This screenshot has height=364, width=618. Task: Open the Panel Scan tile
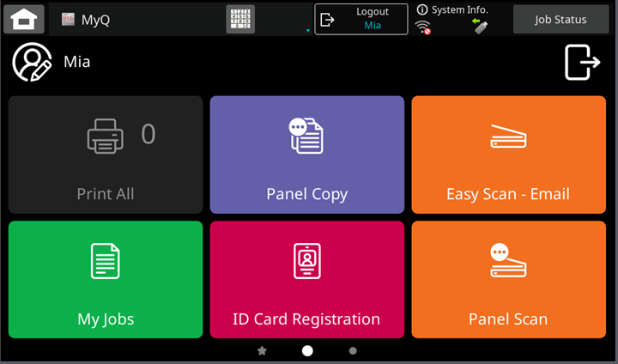(x=508, y=280)
